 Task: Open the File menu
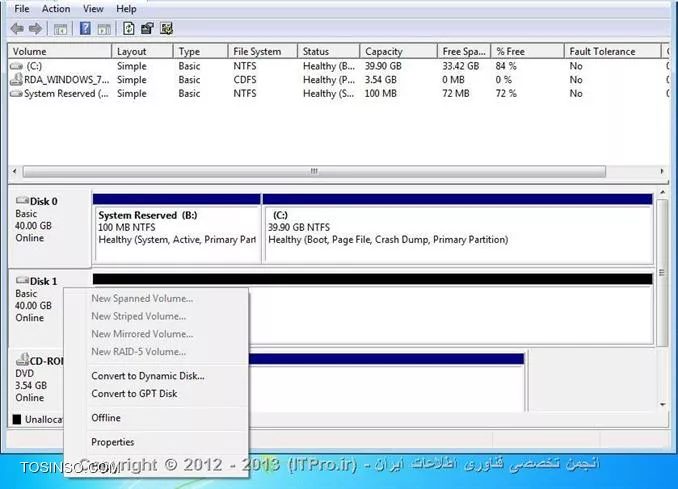tap(22, 9)
